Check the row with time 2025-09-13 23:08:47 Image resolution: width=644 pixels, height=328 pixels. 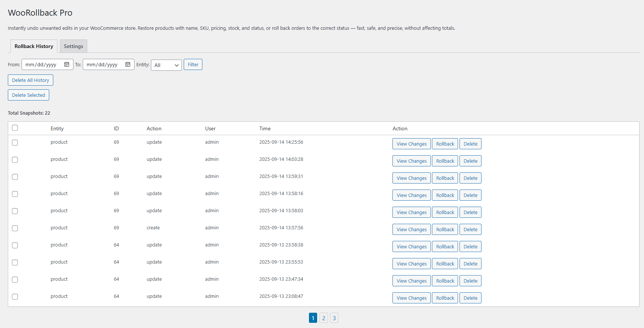15,297
